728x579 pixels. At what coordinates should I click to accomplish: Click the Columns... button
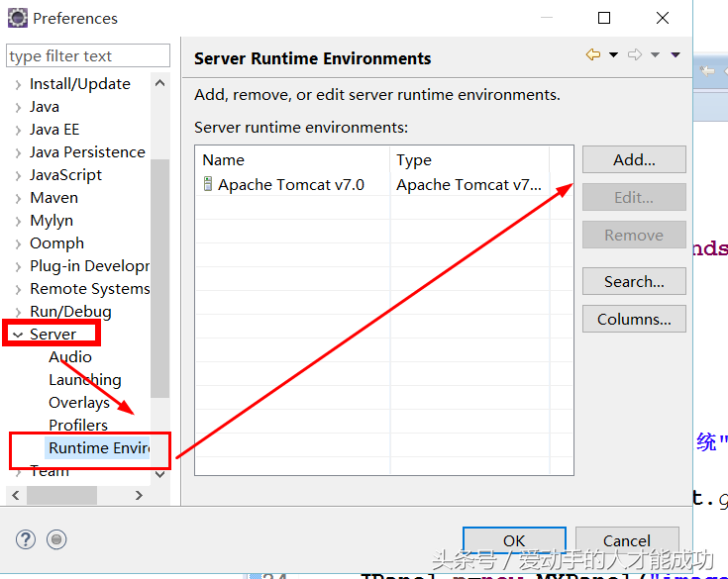634,319
